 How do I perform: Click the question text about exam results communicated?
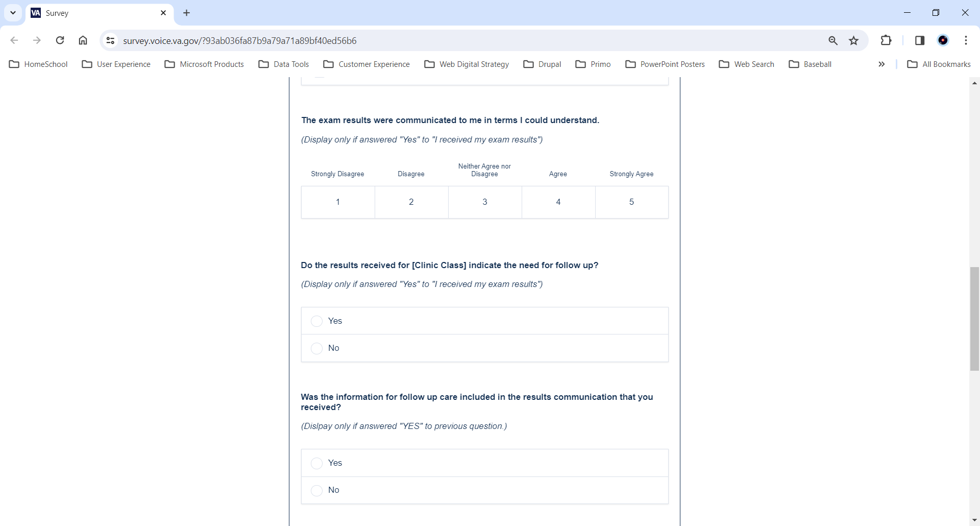click(450, 121)
